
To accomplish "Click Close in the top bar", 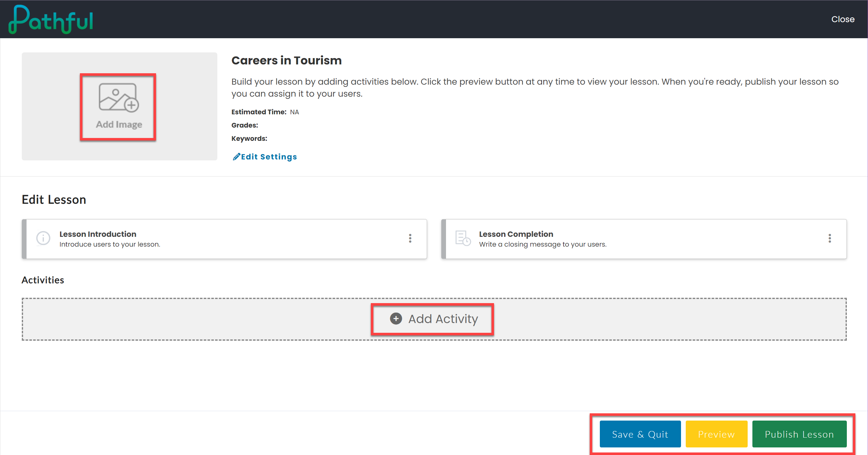I will pos(843,19).
